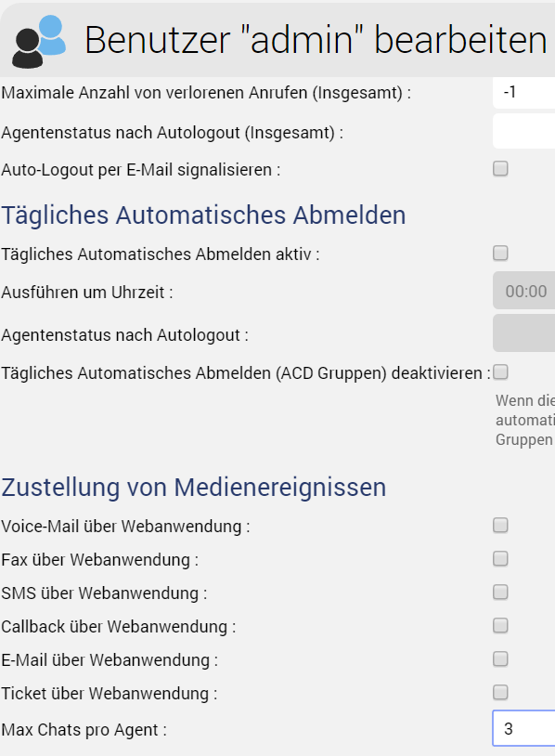Enable SMS über Webanwendung checkbox
This screenshot has width=555, height=756.
pyautogui.click(x=500, y=592)
